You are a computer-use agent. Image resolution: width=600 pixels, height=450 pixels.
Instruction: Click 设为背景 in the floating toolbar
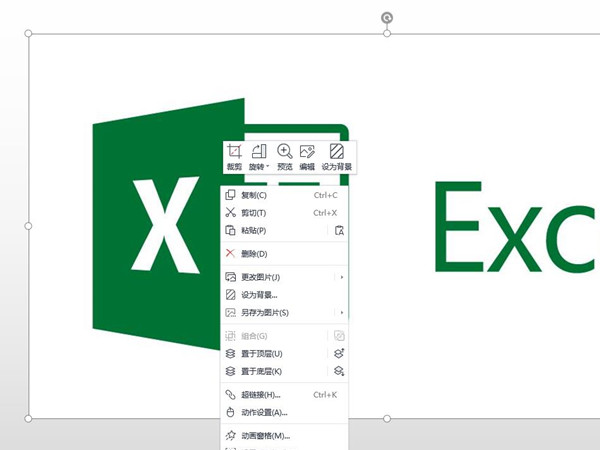pos(336,157)
